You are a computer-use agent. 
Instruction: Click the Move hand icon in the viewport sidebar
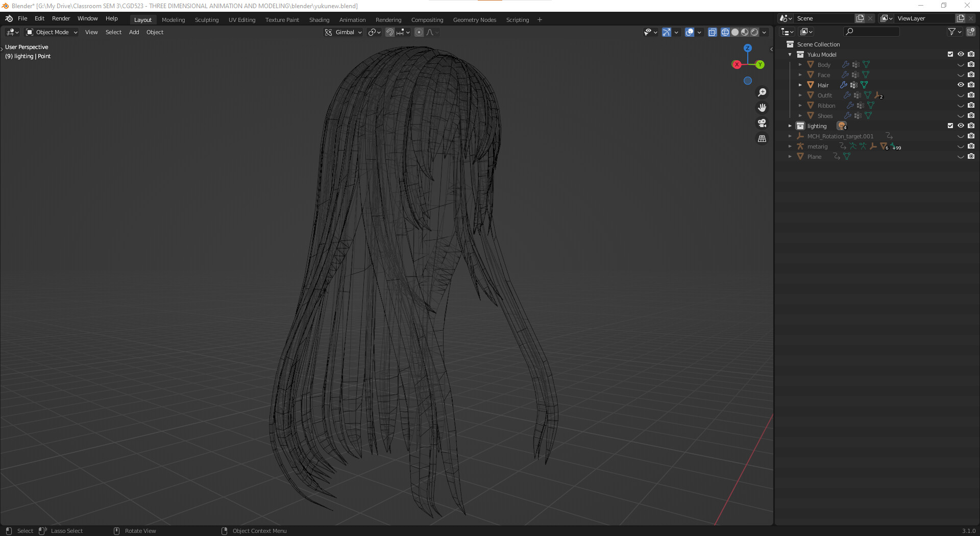tap(762, 107)
